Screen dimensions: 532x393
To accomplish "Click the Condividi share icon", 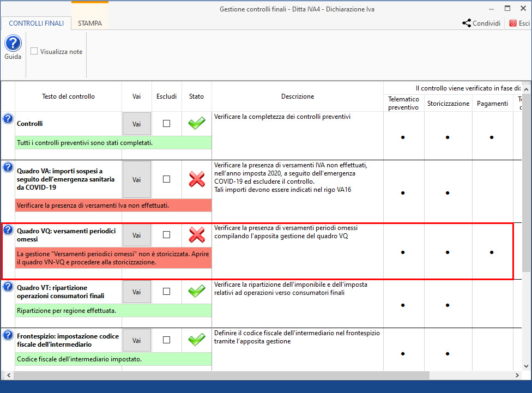I will coord(467,23).
